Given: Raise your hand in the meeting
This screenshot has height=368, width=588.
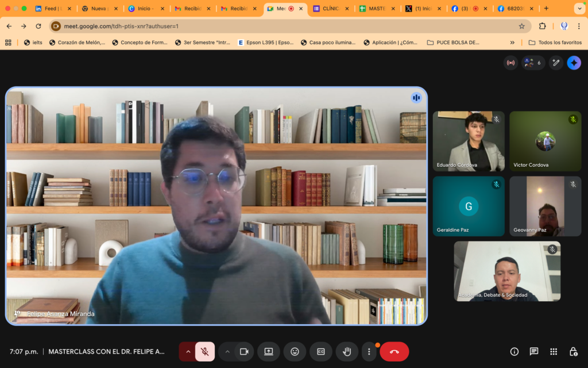Looking at the screenshot, I should click(347, 351).
